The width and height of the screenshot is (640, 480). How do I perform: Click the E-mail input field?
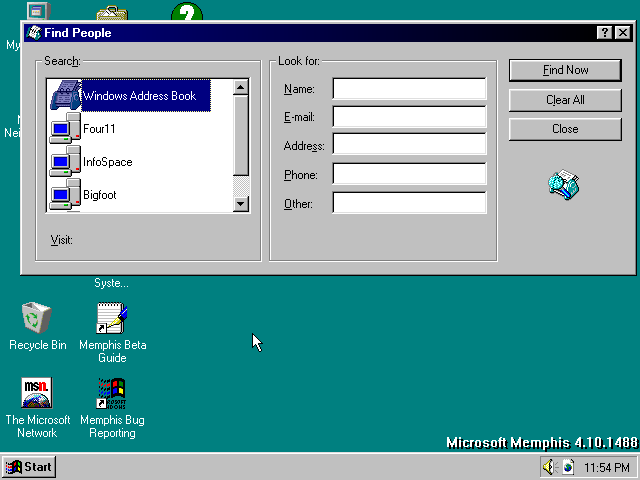click(409, 117)
